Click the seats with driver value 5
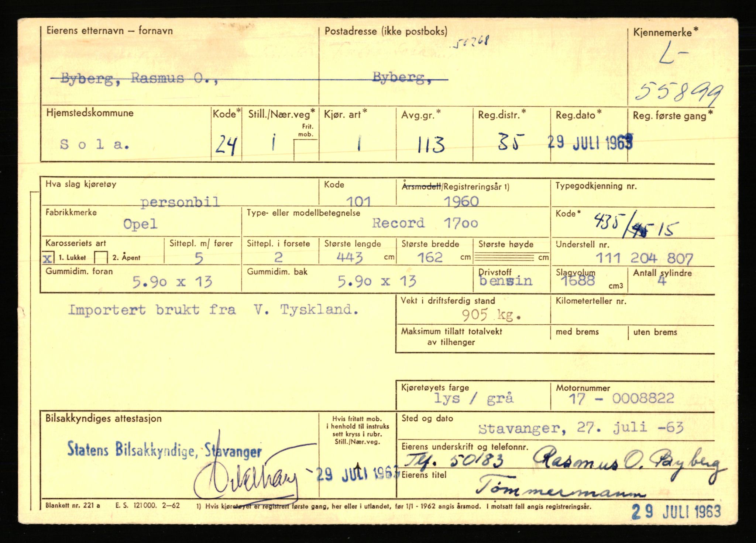 [199, 258]
